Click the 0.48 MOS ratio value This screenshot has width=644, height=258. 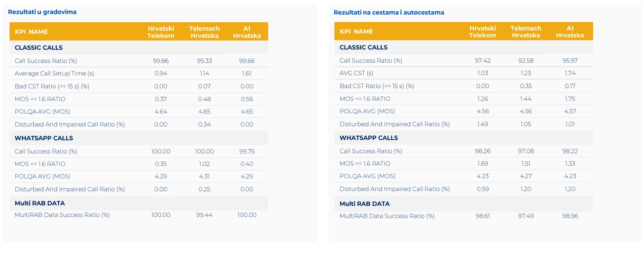[x=204, y=99]
